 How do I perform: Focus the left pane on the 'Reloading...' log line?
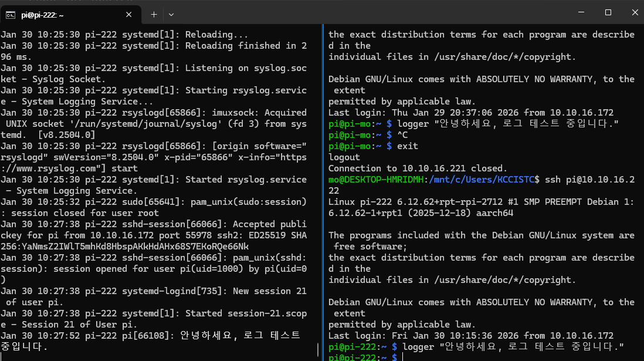click(124, 35)
